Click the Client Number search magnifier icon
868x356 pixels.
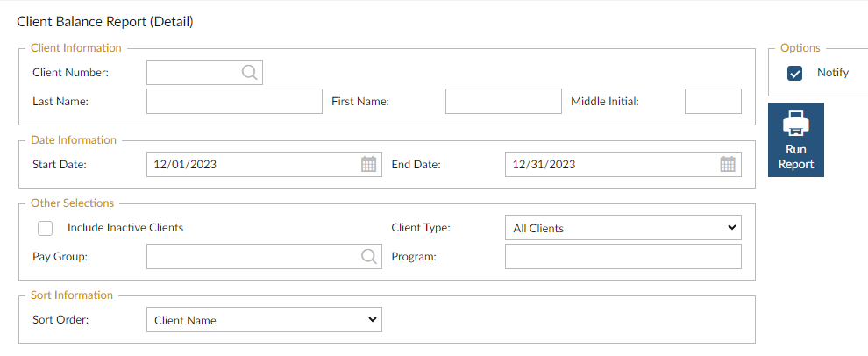click(250, 73)
